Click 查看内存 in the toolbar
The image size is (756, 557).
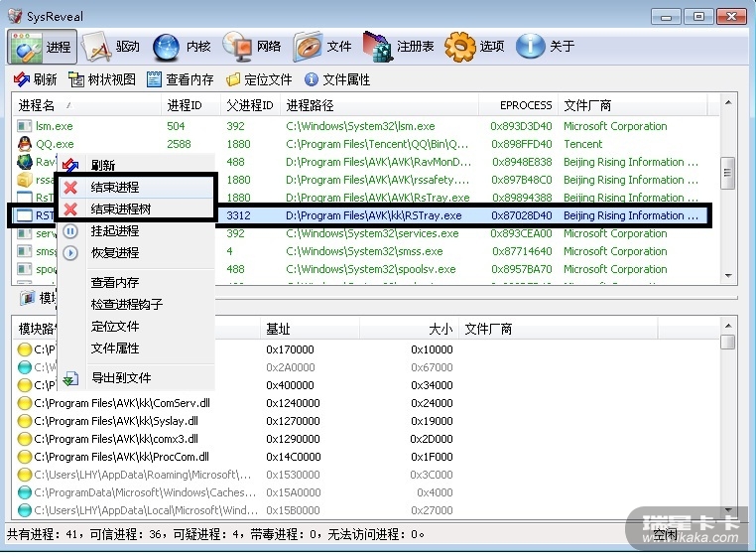coord(181,79)
